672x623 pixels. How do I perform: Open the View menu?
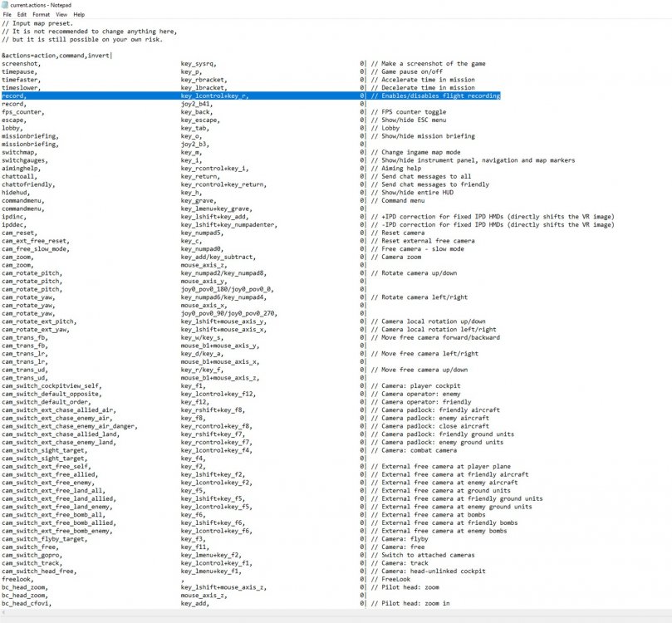tap(61, 15)
